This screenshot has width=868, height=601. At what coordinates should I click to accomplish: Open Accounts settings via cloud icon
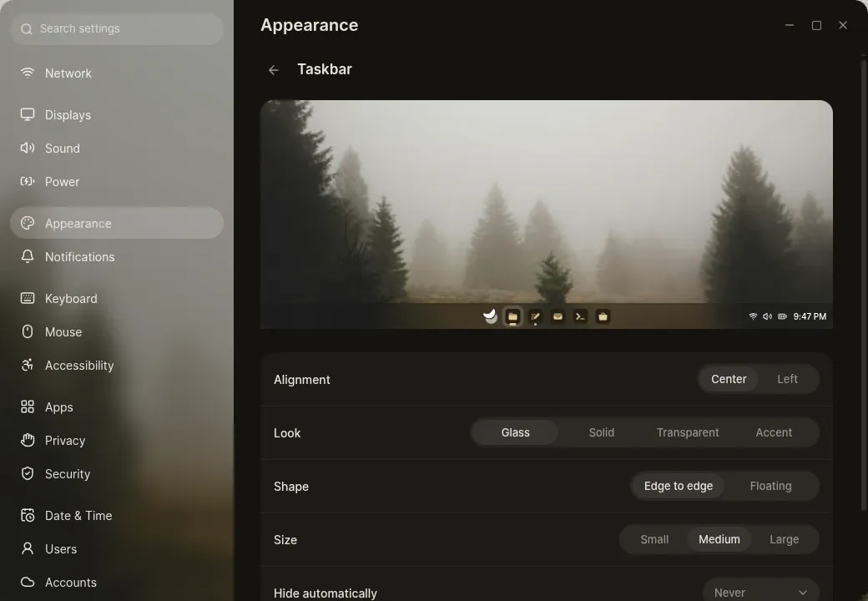pos(27,582)
